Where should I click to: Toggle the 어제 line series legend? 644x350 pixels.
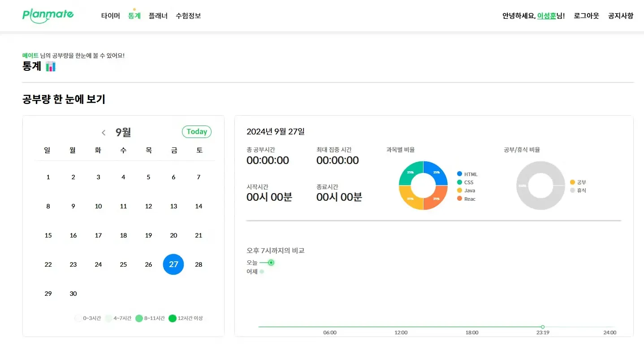[255, 272]
